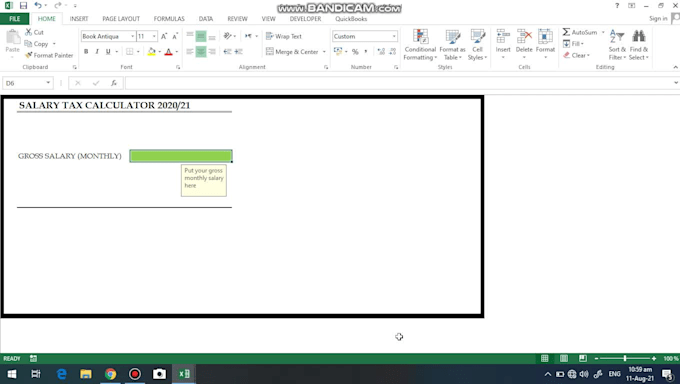Toggle center horizontal alignment
Viewport: 680px width, 384px height.
(201, 52)
